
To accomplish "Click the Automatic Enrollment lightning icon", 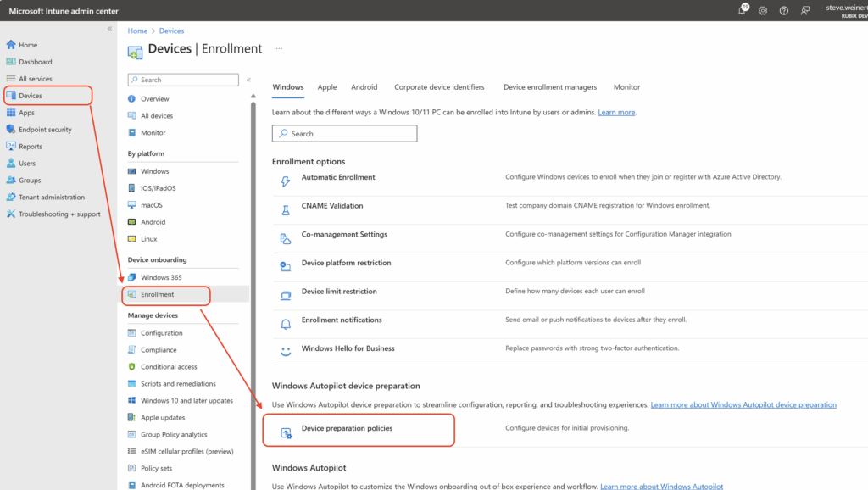I will point(286,181).
